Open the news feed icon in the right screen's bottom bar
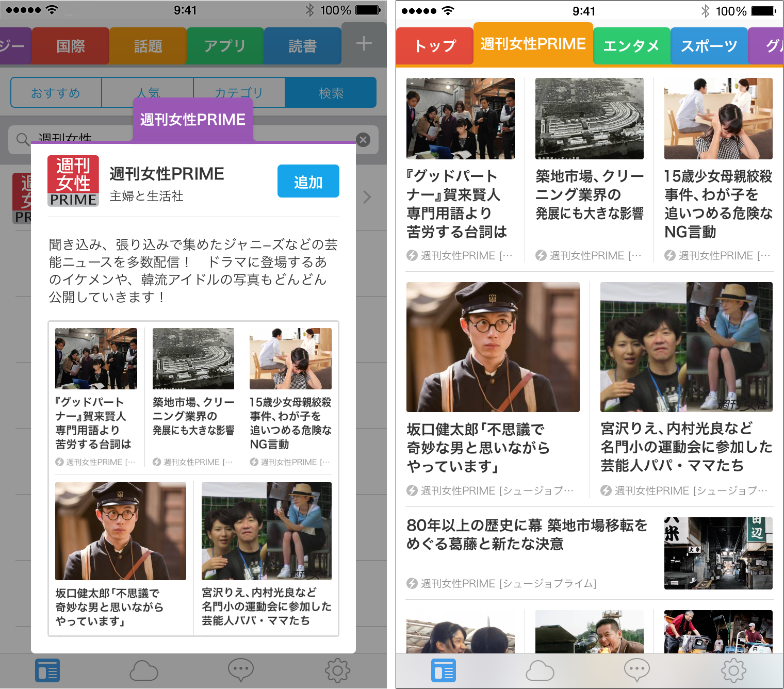Screen dimensions: 784x689 pyautogui.click(x=444, y=670)
